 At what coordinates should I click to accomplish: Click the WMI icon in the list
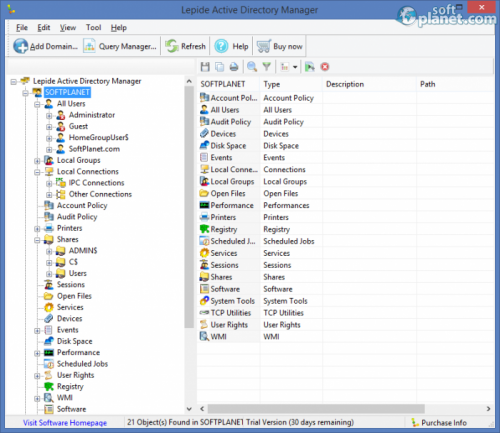pyautogui.click(x=204, y=336)
